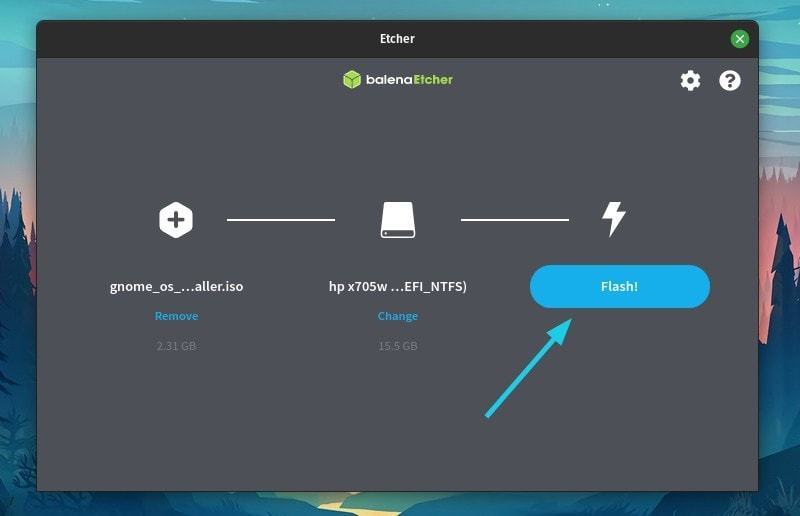Open the settings gear icon
This screenshot has height=516, width=800.
[x=690, y=81]
